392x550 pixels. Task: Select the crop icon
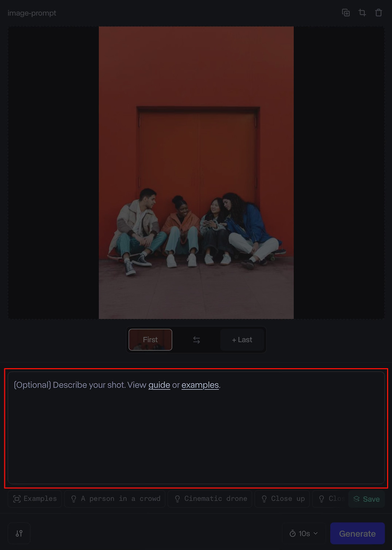tap(362, 13)
